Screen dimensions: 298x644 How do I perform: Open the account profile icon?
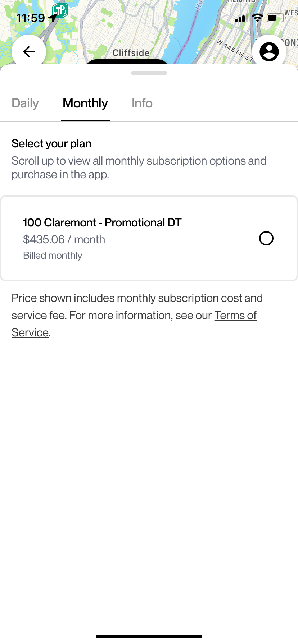click(x=269, y=52)
